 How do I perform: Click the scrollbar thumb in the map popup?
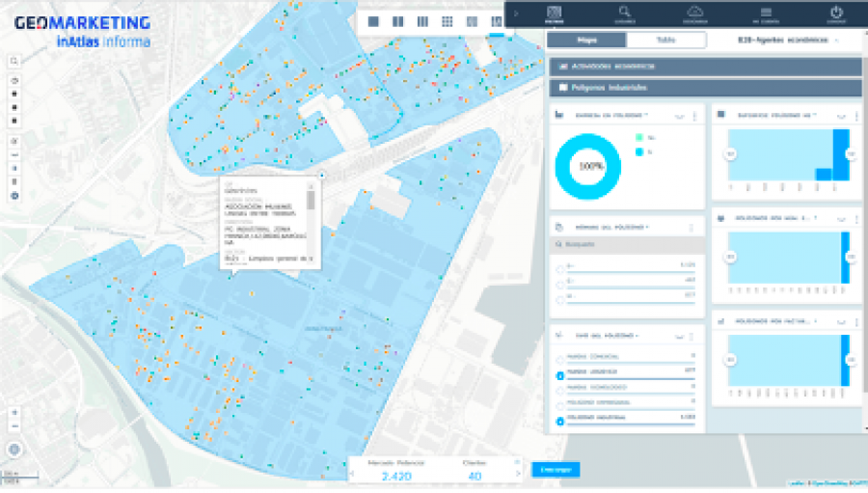pyautogui.click(x=312, y=200)
